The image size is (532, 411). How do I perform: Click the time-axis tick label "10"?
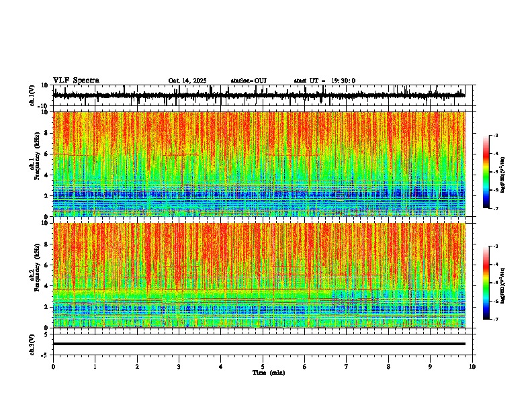pos(472,367)
